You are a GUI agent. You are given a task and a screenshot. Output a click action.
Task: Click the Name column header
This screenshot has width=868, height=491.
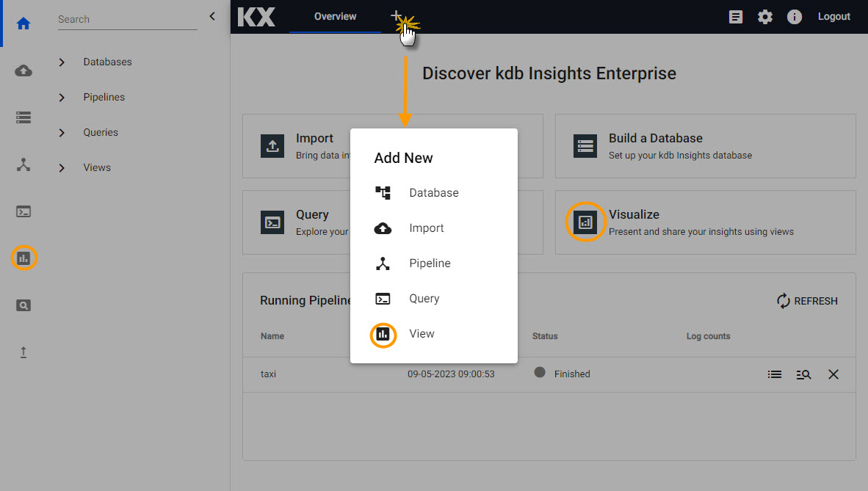point(272,336)
